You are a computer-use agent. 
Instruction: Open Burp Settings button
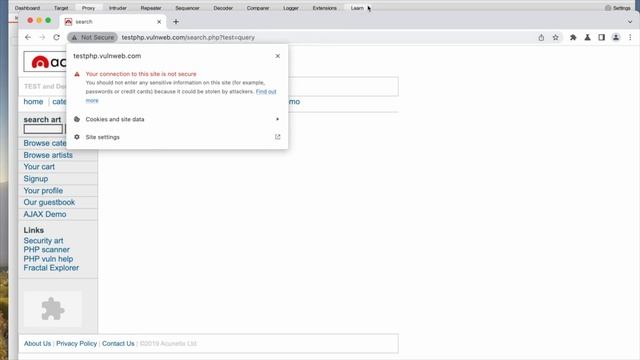(618, 8)
